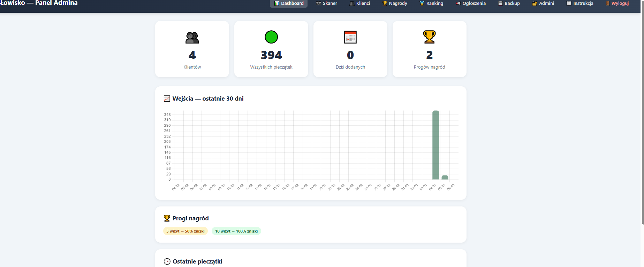Open the Instrukcja manual page
Image resolution: width=644 pixels, height=267 pixels.
pos(580,3)
